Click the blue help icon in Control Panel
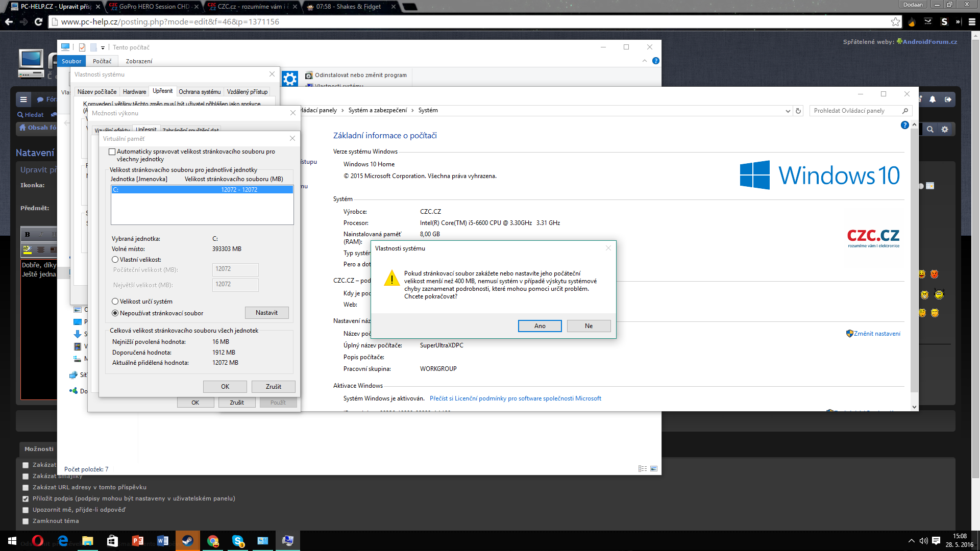980x551 pixels. (904, 125)
